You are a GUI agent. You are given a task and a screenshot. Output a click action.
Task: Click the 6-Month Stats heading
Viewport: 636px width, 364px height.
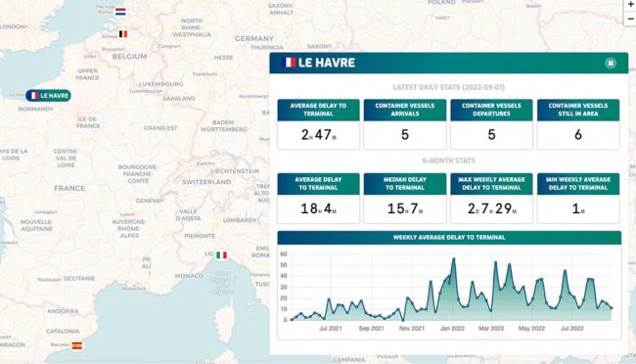click(448, 160)
